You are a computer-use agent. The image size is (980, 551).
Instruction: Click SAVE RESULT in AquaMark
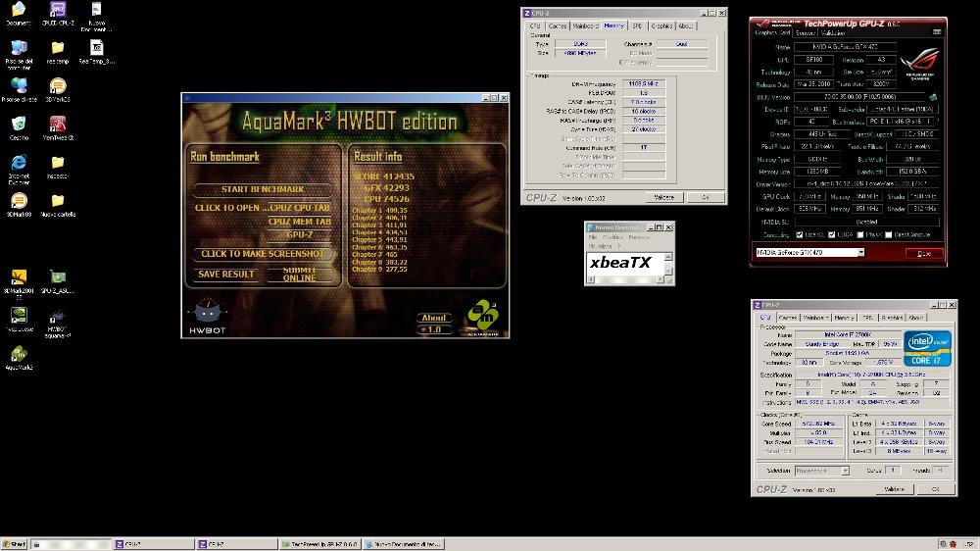coord(226,274)
